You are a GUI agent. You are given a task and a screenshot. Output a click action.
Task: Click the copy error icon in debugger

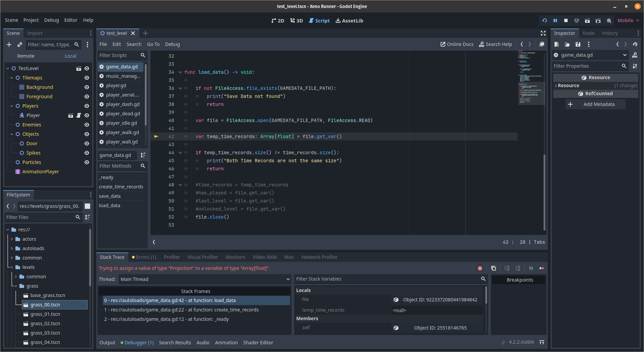coord(494,268)
